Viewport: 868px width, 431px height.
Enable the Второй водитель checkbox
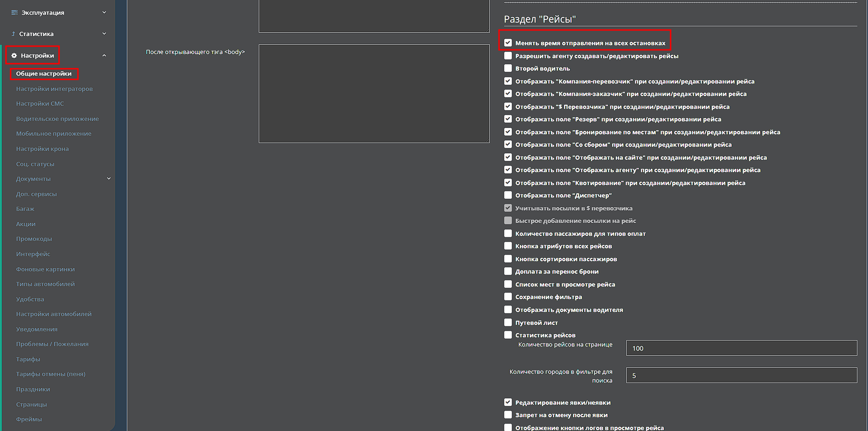(x=508, y=68)
